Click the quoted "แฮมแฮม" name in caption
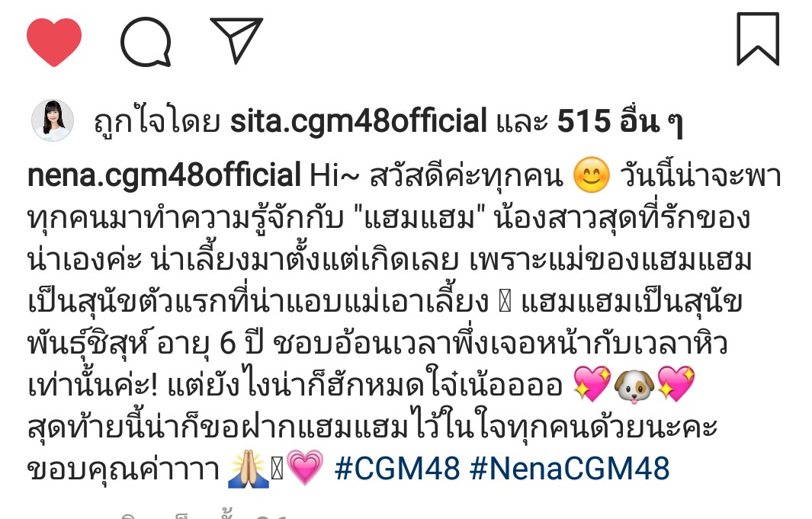 421,218
